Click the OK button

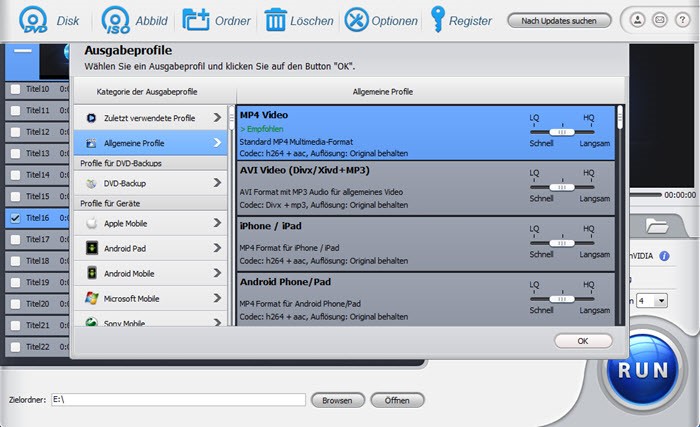click(583, 341)
